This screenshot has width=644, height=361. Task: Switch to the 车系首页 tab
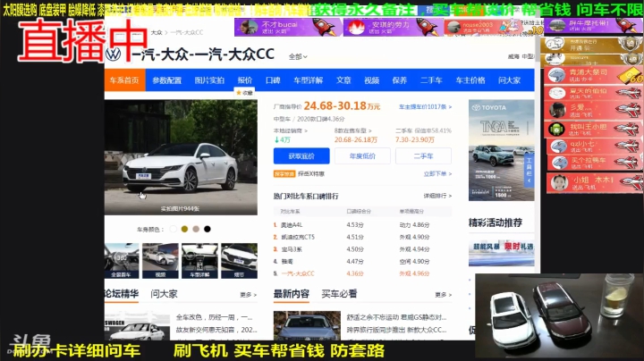tap(124, 80)
